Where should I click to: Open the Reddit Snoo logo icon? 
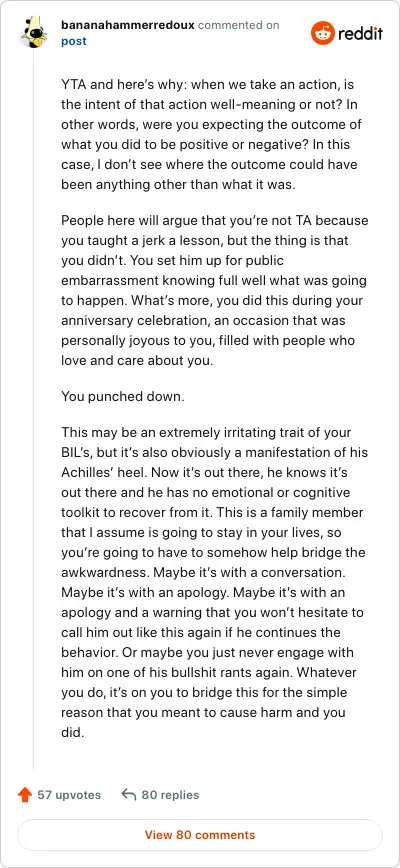tap(322, 33)
